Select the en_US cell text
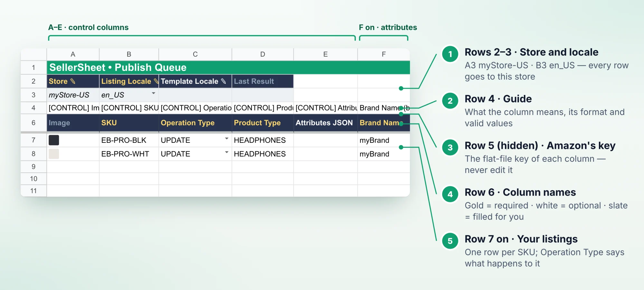The width and height of the screenshot is (644, 290). pos(113,95)
